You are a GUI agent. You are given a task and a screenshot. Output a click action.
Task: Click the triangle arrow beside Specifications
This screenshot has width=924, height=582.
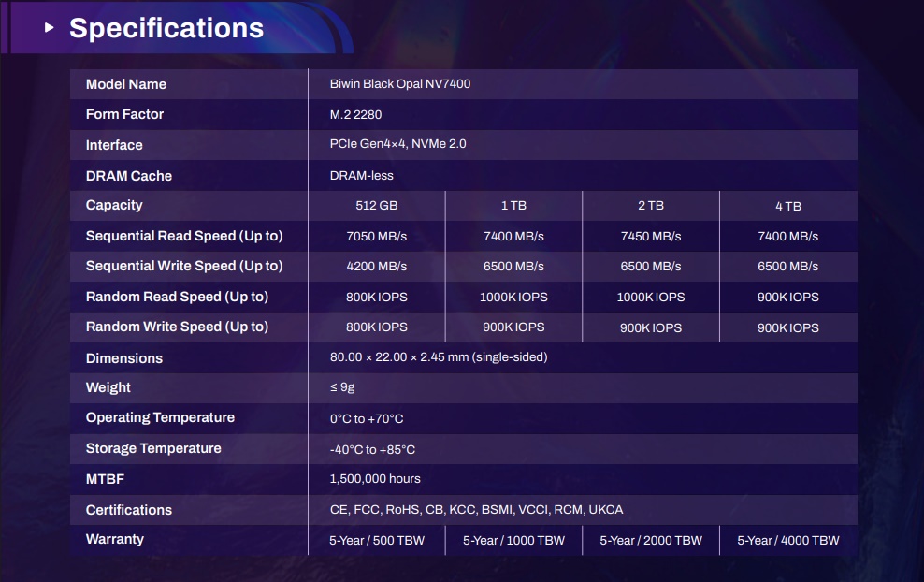pos(50,28)
